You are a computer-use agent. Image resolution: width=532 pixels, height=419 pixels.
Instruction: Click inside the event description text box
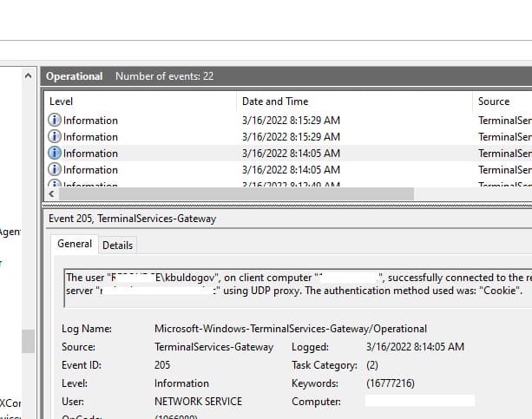[295, 284]
